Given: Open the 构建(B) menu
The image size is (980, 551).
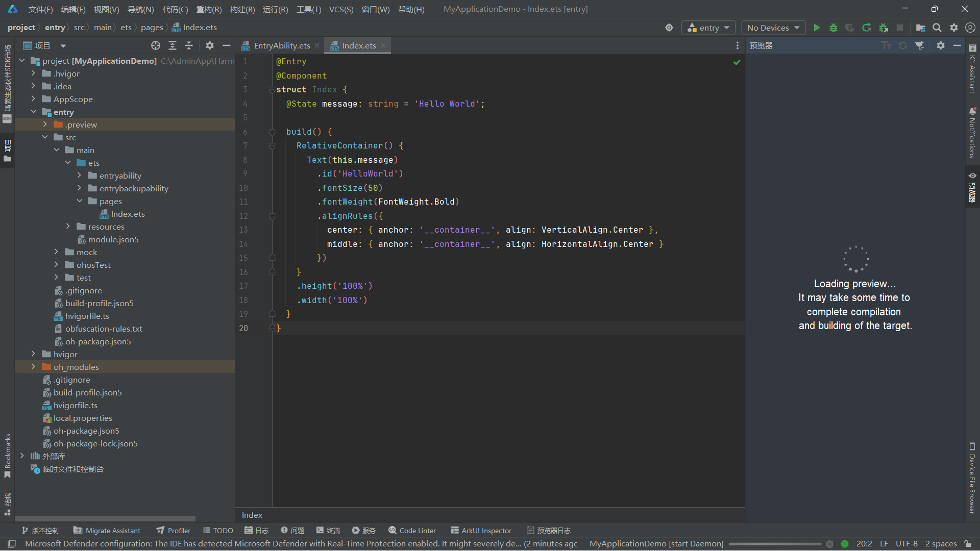Looking at the screenshot, I should click(242, 9).
